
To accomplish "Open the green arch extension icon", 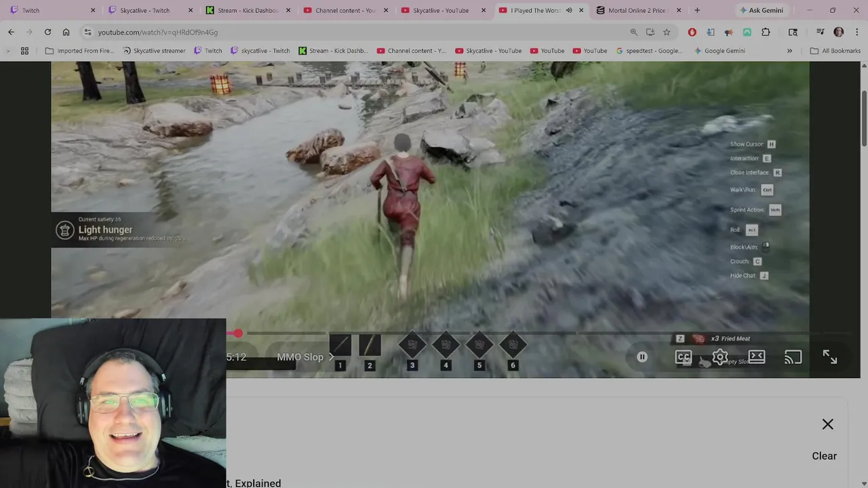I will (747, 32).
